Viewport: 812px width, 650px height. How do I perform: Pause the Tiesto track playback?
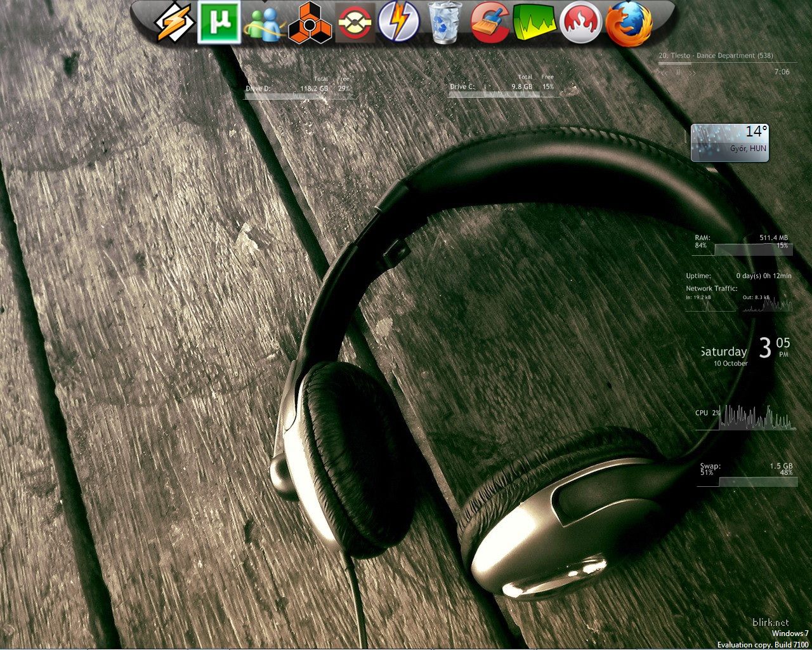678,72
